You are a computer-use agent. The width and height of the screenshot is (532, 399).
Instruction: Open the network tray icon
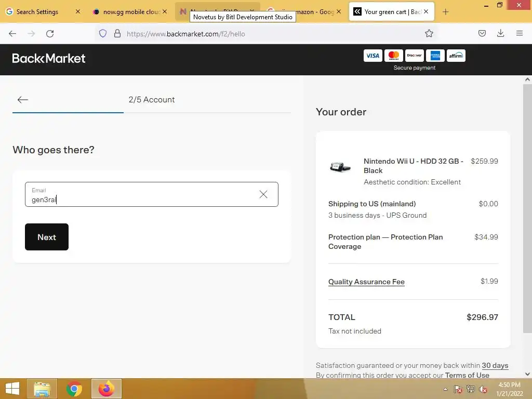tap(471, 390)
